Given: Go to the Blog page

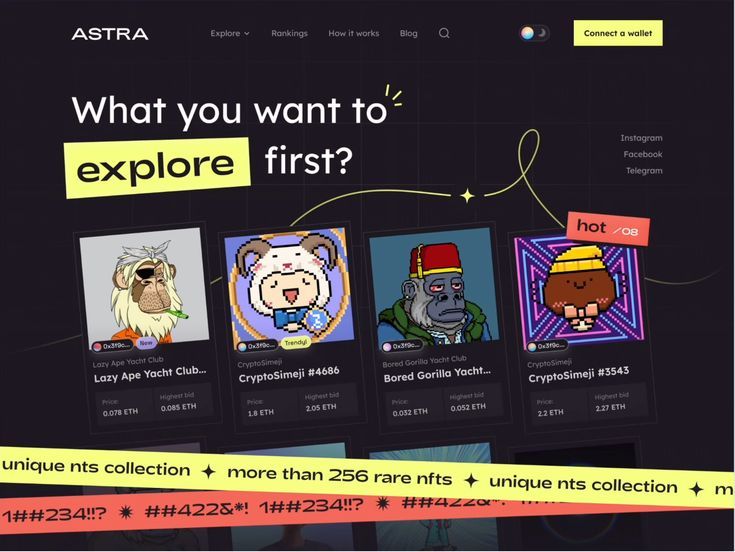Looking at the screenshot, I should [x=409, y=34].
